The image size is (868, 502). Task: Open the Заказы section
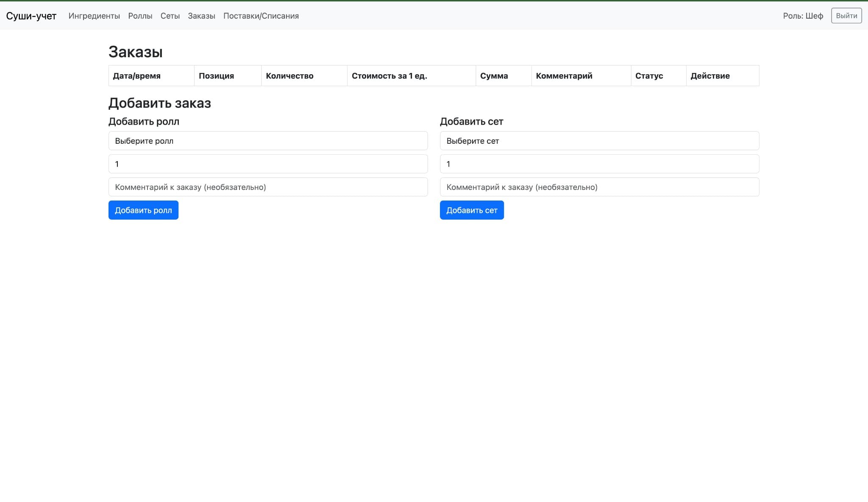201,16
